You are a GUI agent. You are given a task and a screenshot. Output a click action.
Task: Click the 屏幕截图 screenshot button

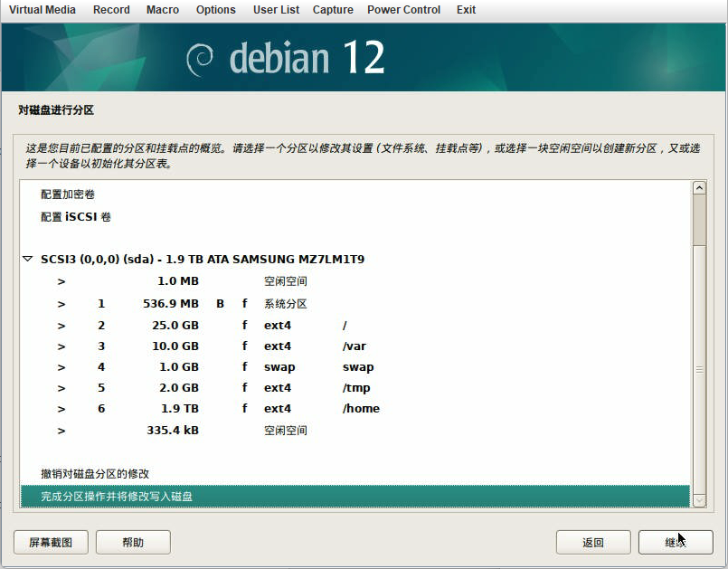point(51,542)
